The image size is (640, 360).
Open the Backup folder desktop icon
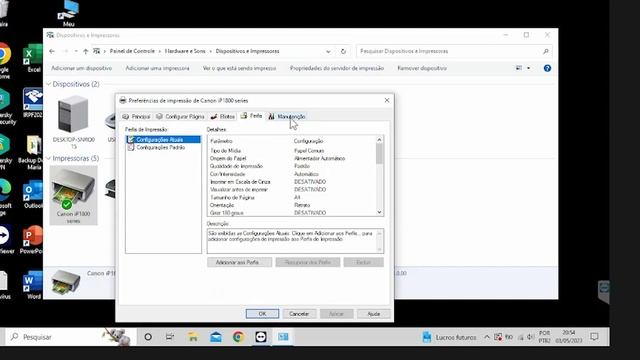33,152
